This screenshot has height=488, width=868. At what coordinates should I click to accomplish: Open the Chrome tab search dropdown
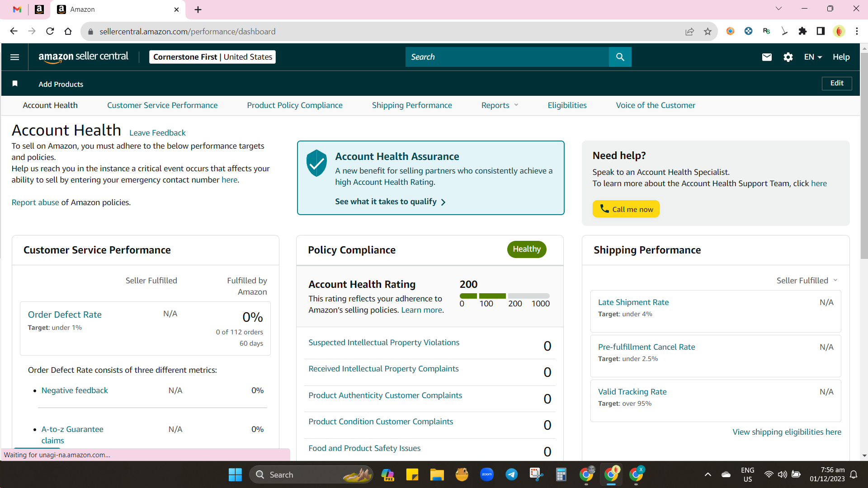pyautogui.click(x=778, y=9)
